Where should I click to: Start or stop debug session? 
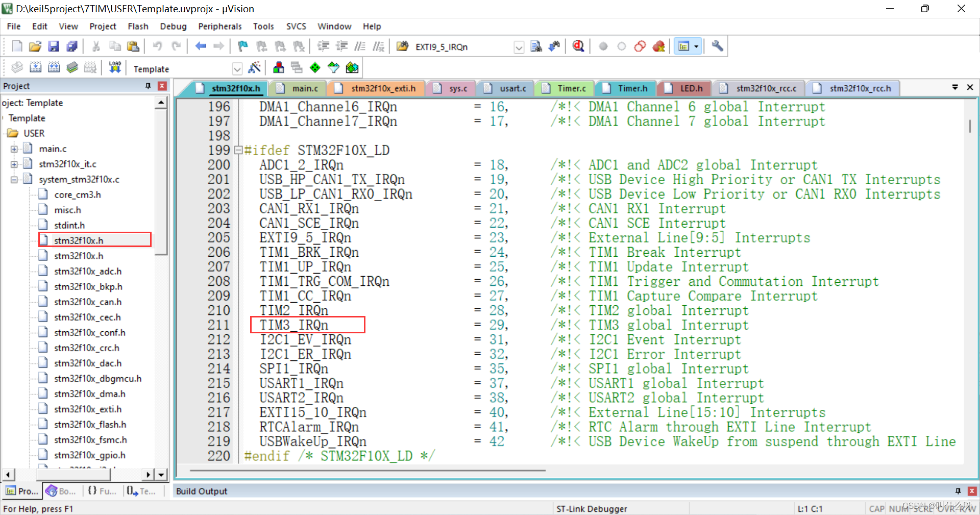click(x=578, y=46)
